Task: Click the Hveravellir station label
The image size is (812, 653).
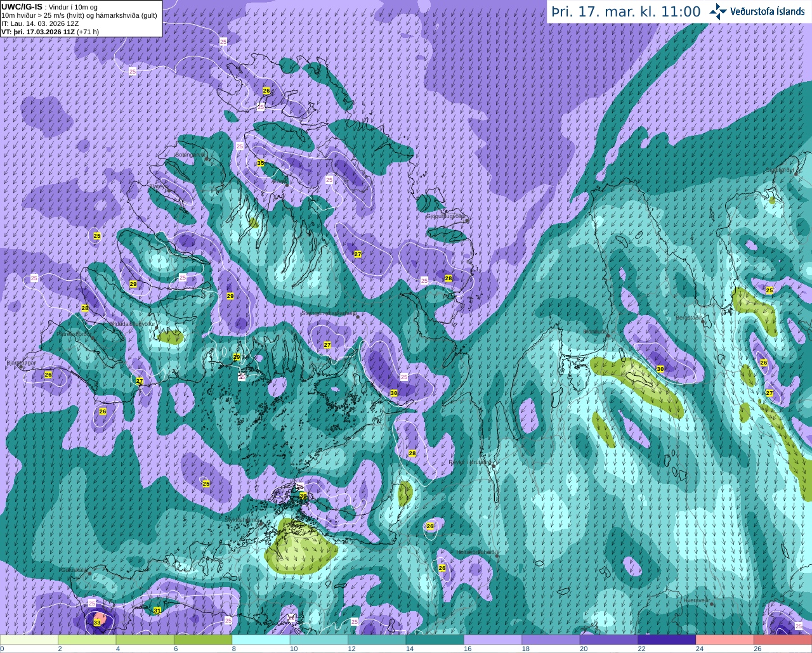Action: point(696,600)
